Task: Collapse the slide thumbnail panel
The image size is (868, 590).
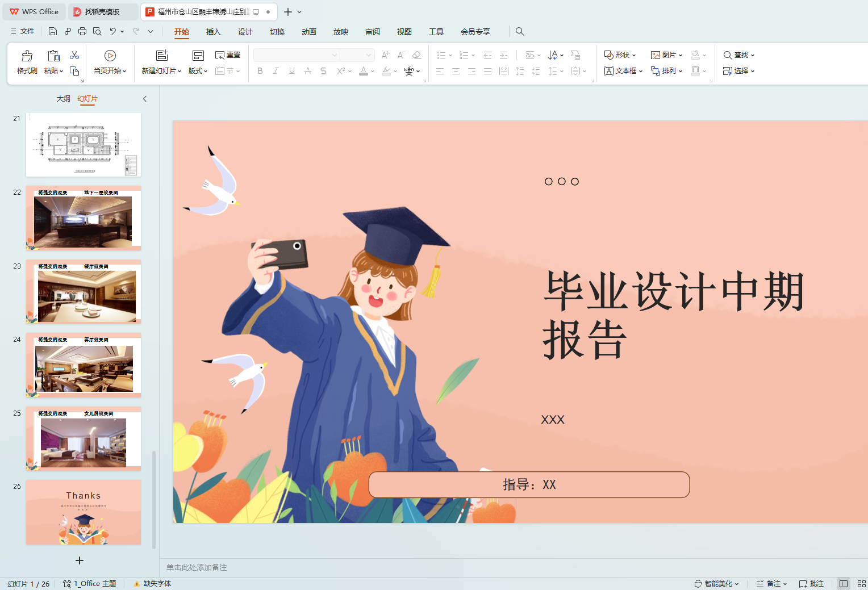Action: click(x=145, y=99)
